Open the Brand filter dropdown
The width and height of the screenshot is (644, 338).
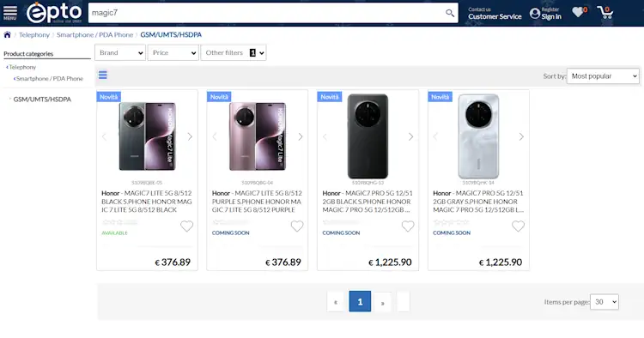(120, 52)
